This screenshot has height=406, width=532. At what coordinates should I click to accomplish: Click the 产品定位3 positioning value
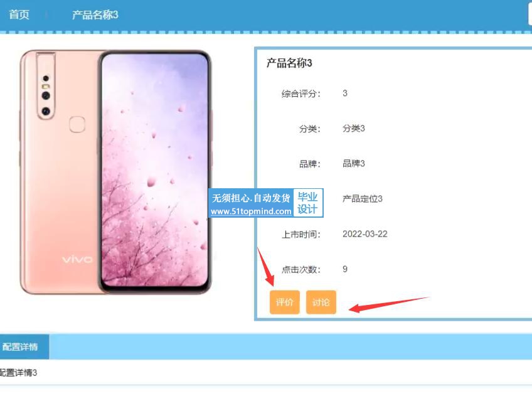pos(363,198)
